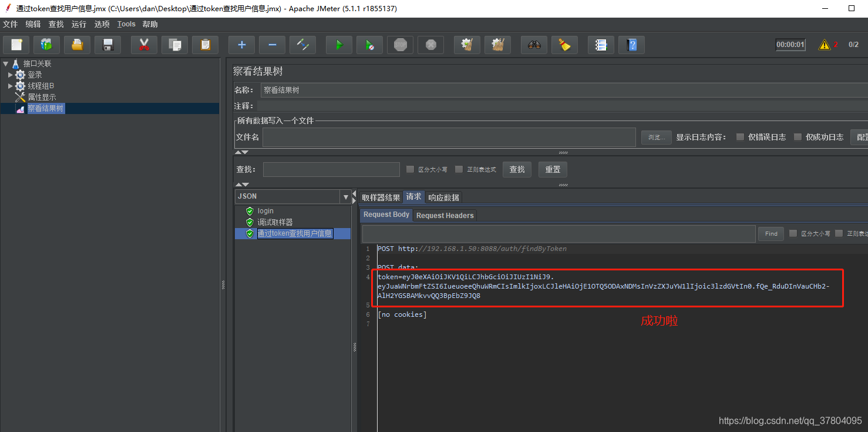This screenshot has width=868, height=432.
Task: Open the 帮助 menu
Action: click(150, 24)
